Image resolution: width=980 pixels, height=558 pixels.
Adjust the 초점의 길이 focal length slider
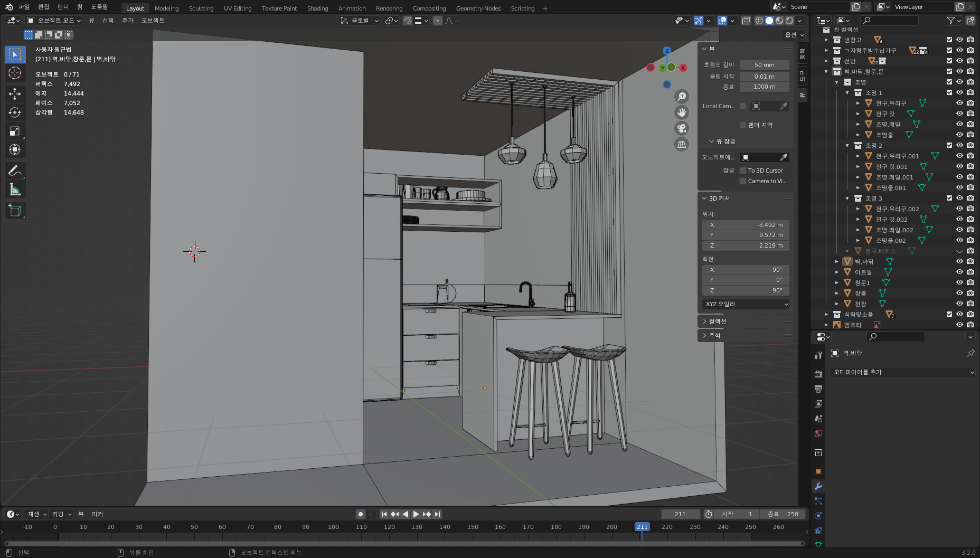point(764,64)
